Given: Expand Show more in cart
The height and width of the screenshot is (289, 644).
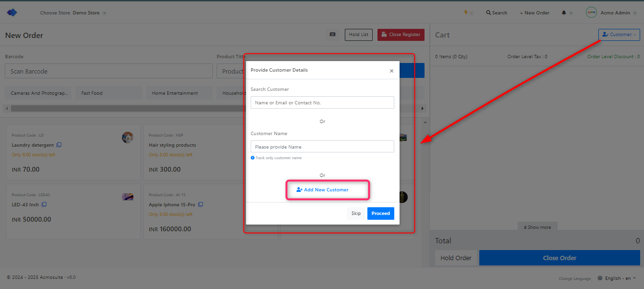Looking at the screenshot, I should click(x=537, y=227).
